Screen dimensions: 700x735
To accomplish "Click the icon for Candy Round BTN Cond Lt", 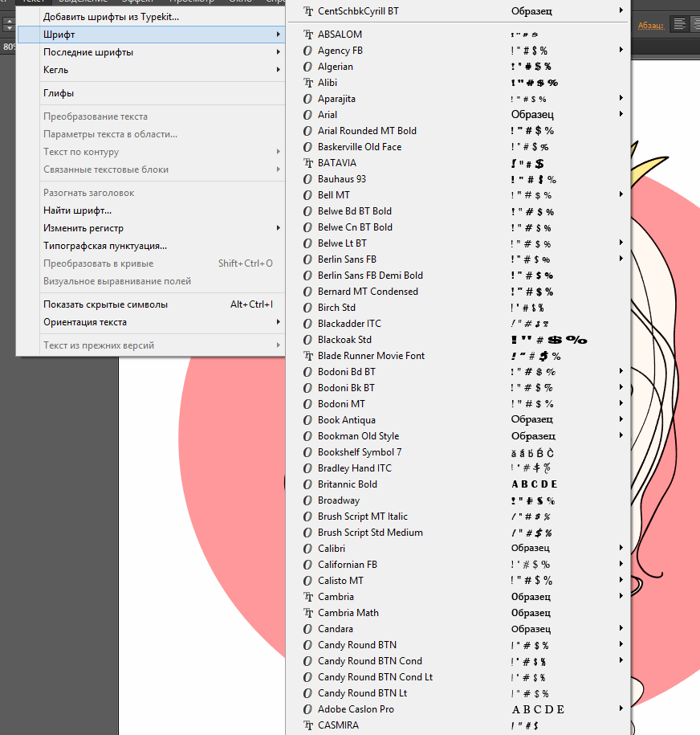I will pos(307,677).
